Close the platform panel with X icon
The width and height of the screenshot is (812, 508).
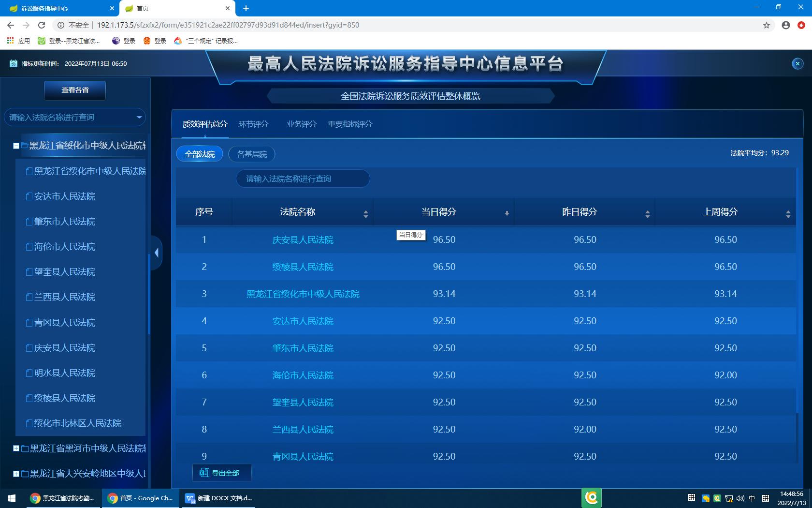coord(797,63)
